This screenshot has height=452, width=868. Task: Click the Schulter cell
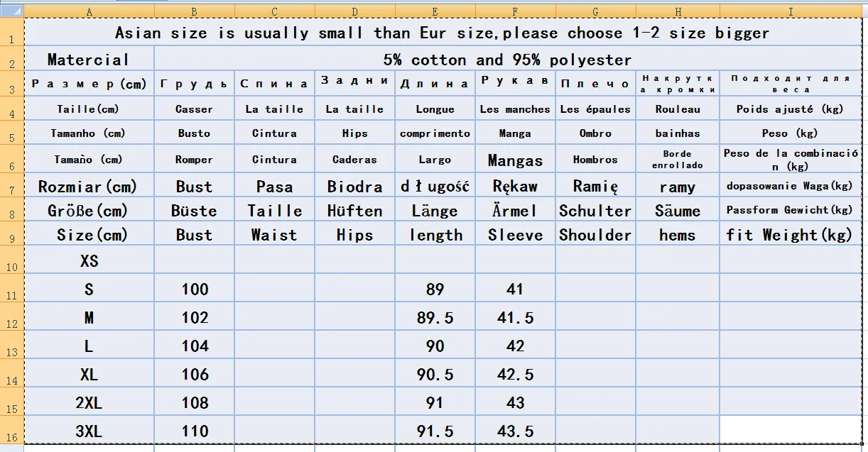(595, 211)
